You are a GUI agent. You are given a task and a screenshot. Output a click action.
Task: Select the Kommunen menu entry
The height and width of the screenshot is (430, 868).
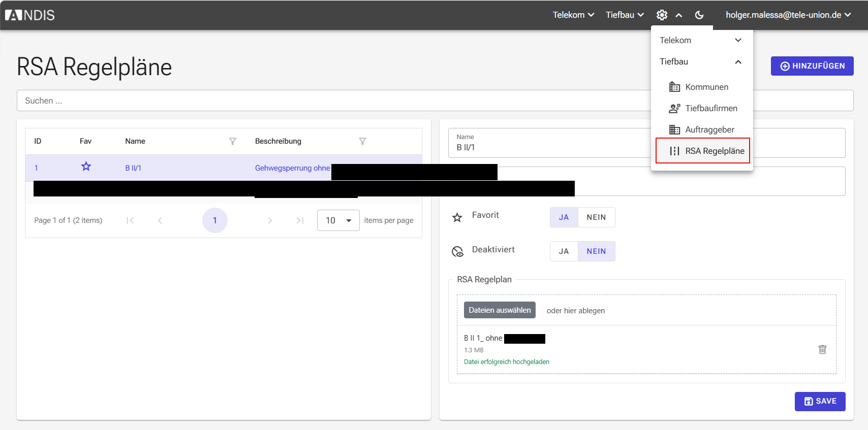(x=702, y=87)
